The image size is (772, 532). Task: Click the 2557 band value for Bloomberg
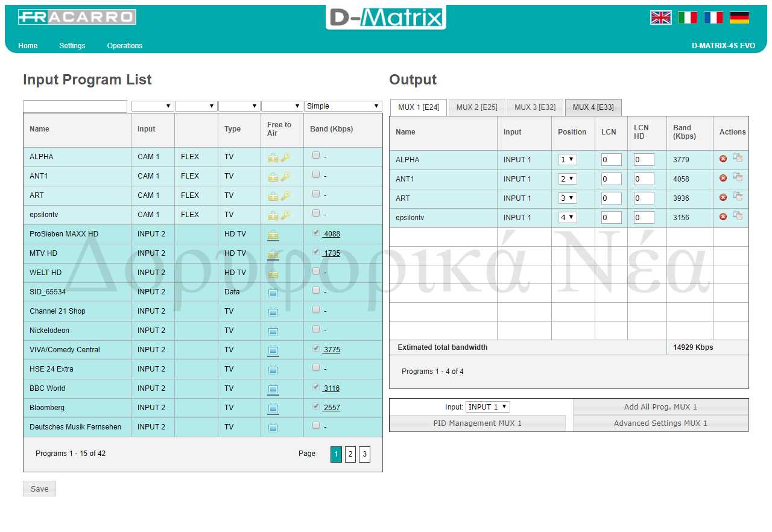[x=332, y=408]
